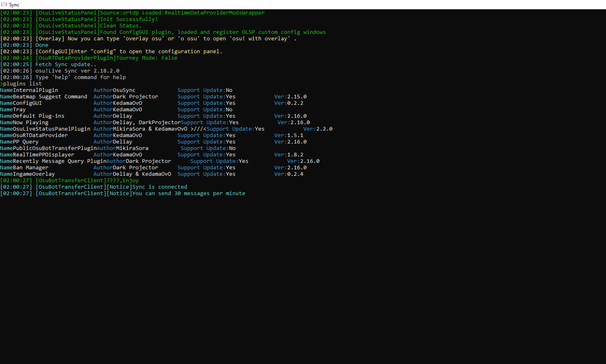
Task: Click version '2.15.0' text
Action: (x=297, y=97)
